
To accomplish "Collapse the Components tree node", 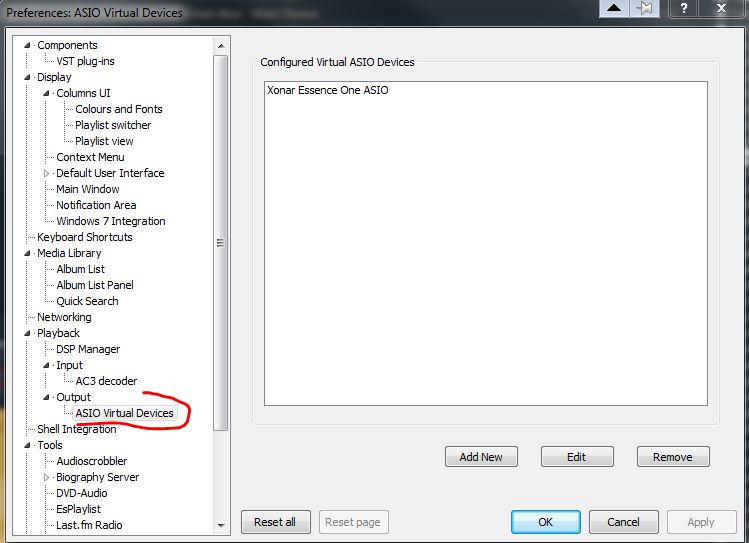I will click(x=27, y=45).
